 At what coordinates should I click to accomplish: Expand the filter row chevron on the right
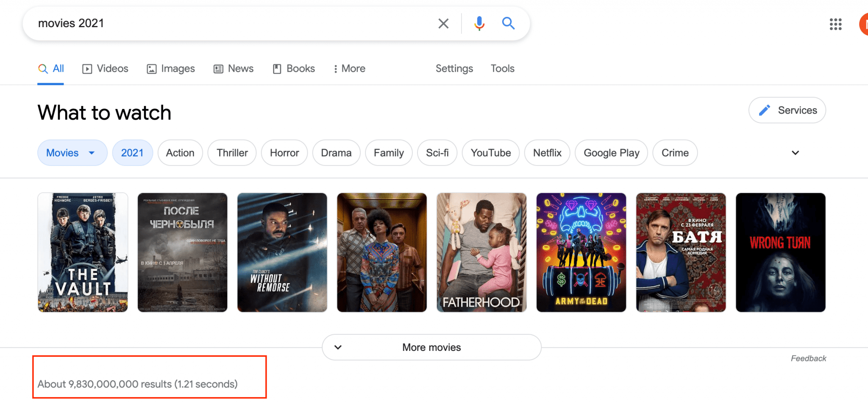[795, 153]
